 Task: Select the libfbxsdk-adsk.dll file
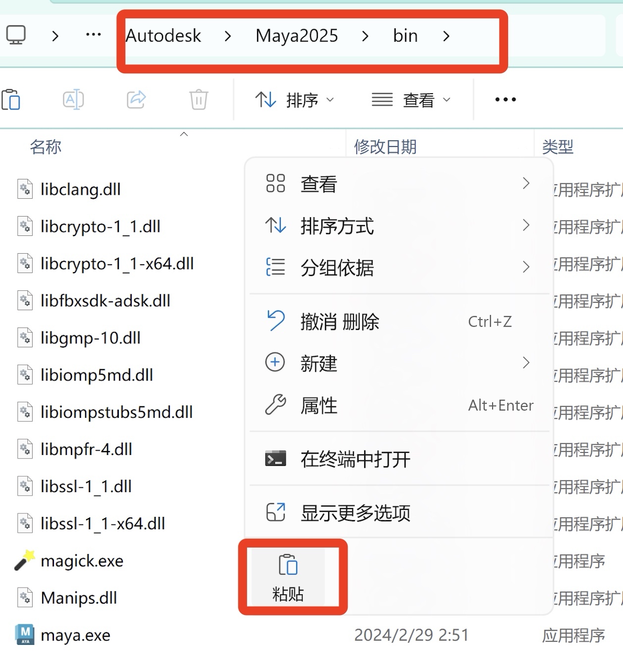click(x=105, y=301)
